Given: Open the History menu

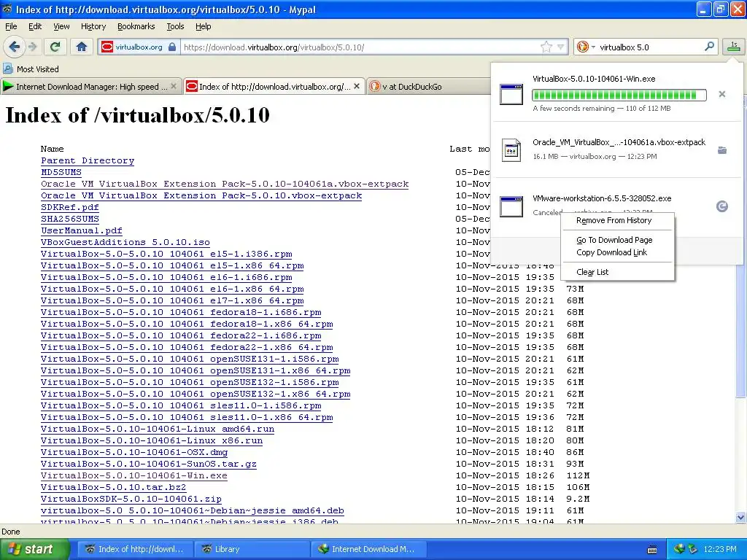Looking at the screenshot, I should (93, 26).
